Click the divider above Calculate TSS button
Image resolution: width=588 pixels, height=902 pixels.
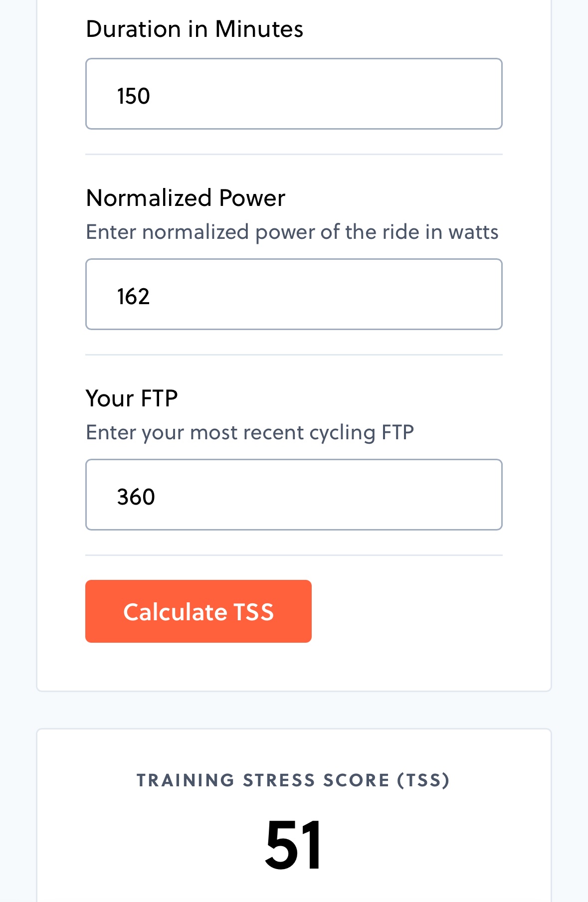[x=294, y=555]
